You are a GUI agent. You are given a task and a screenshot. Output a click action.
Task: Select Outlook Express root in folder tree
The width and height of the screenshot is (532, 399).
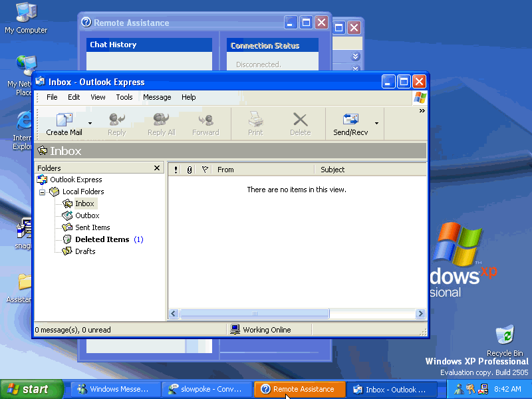point(76,180)
